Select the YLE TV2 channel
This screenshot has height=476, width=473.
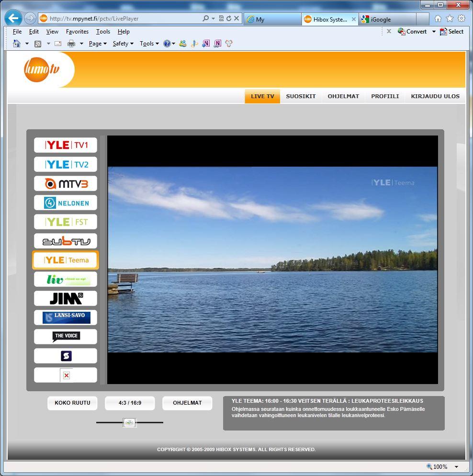point(66,164)
